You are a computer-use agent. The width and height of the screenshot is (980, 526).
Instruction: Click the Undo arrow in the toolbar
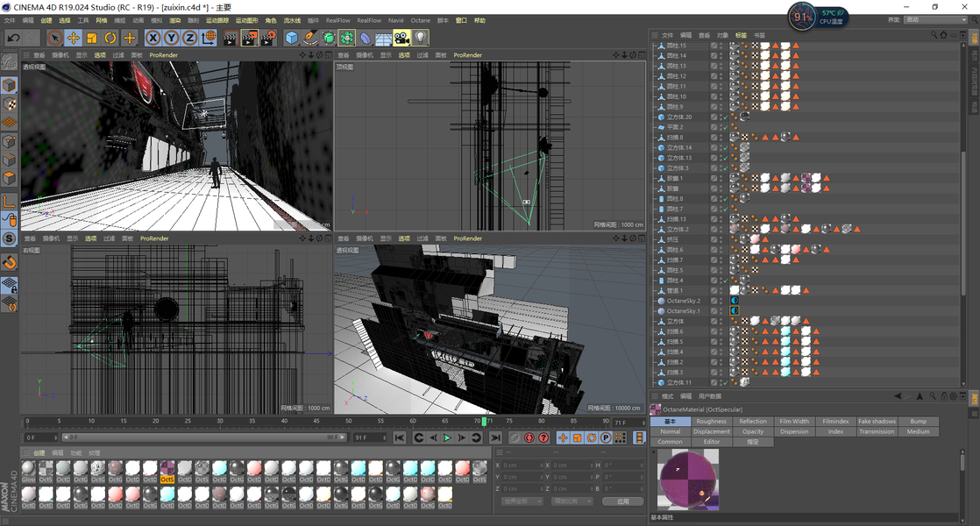pyautogui.click(x=13, y=38)
